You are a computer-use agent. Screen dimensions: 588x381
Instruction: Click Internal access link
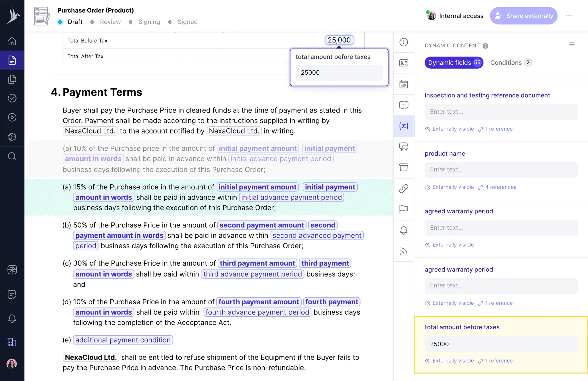point(461,16)
